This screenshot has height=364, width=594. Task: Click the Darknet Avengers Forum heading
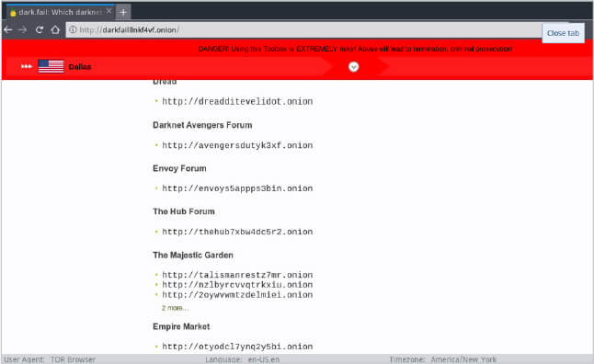pos(202,125)
